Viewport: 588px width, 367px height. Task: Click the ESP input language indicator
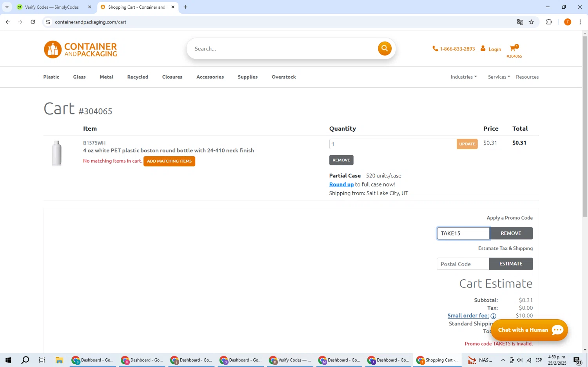[539, 360]
